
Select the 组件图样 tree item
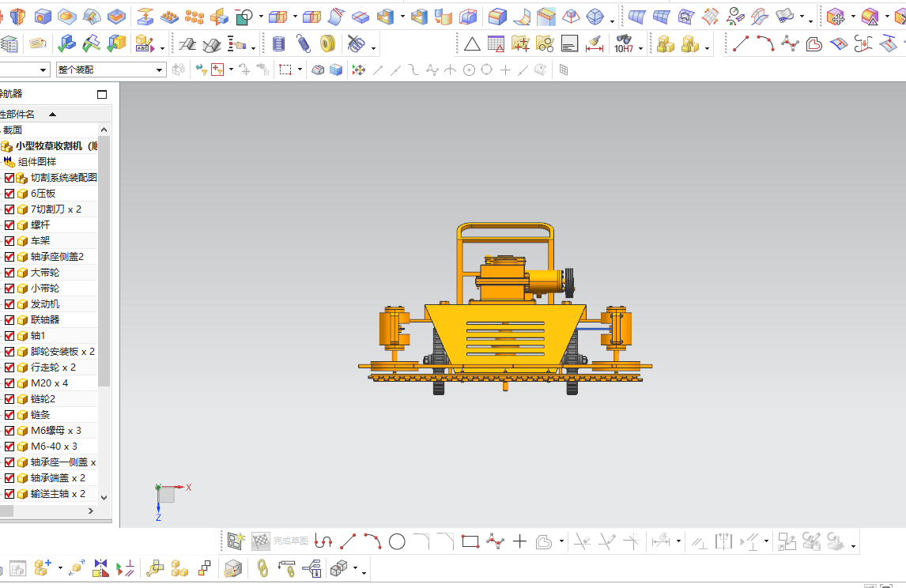pyautogui.click(x=36, y=162)
